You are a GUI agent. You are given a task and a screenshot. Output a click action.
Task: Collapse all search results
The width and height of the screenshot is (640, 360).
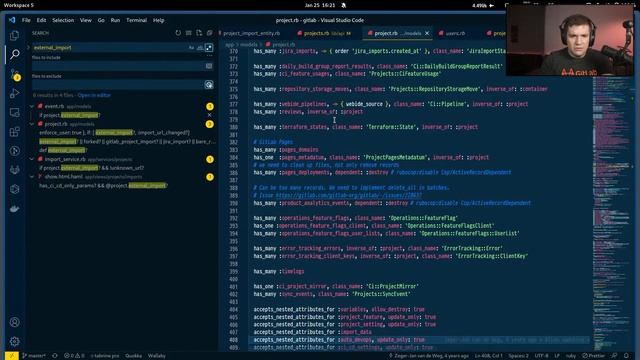[209, 33]
